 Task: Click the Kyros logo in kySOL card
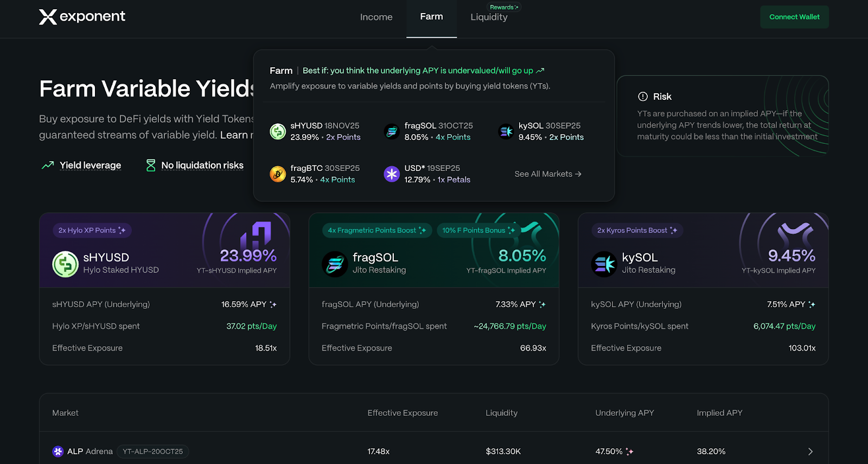pyautogui.click(x=795, y=233)
